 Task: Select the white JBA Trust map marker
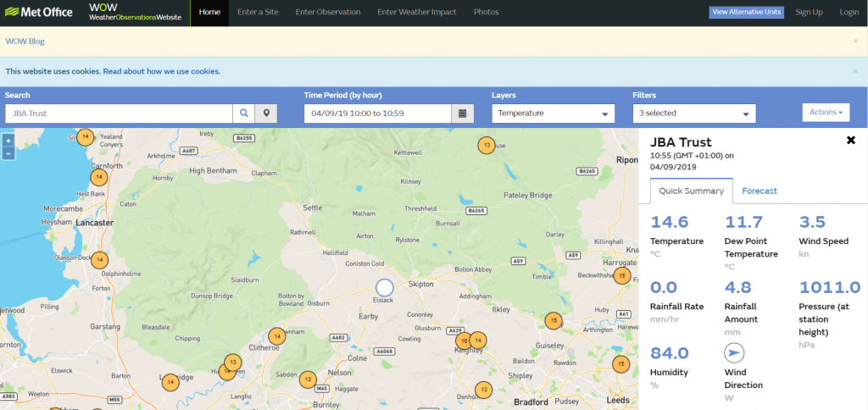384,288
